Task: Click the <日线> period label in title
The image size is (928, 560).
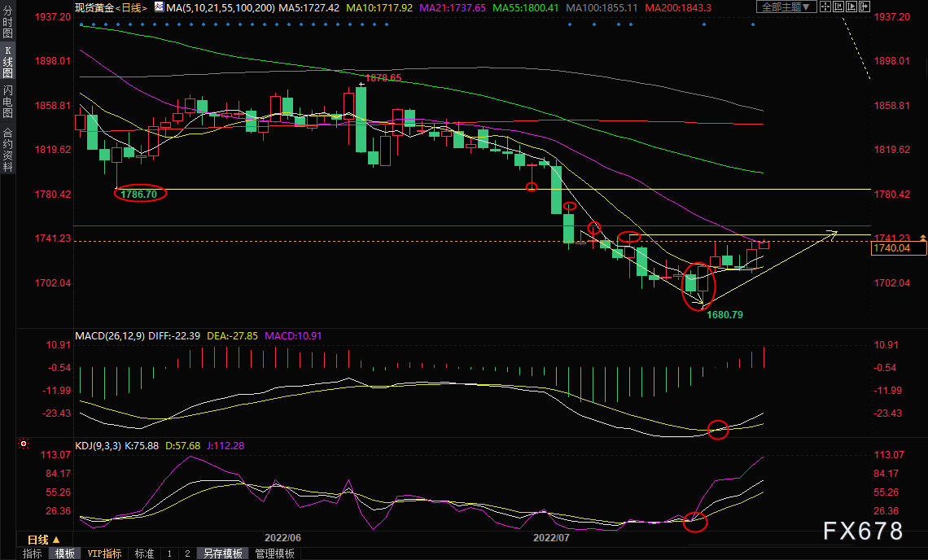Action: [x=131, y=7]
